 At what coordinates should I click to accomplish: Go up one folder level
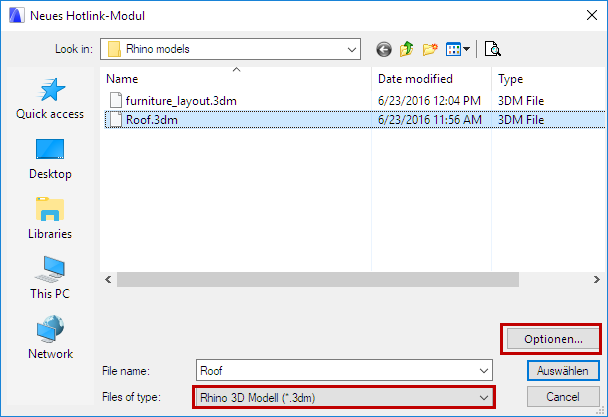[407, 49]
